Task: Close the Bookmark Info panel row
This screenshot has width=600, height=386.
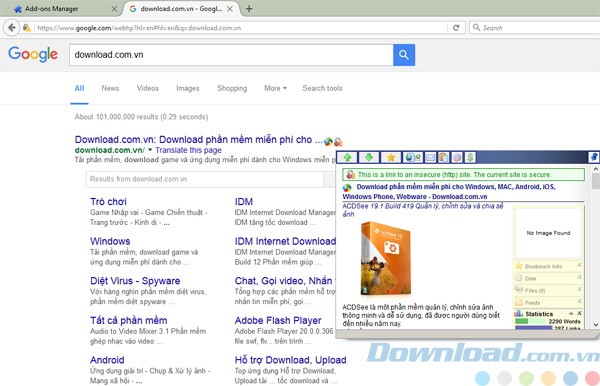Action: [579, 265]
